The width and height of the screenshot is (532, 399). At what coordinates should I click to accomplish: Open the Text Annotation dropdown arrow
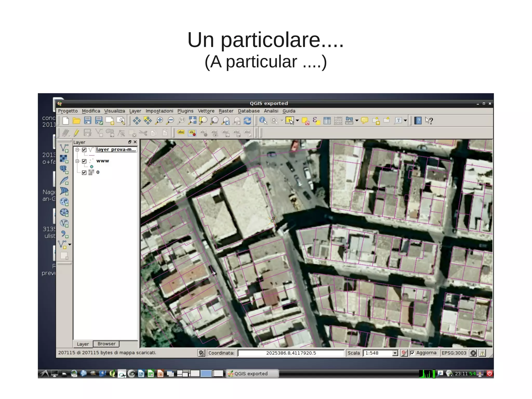coord(405,121)
